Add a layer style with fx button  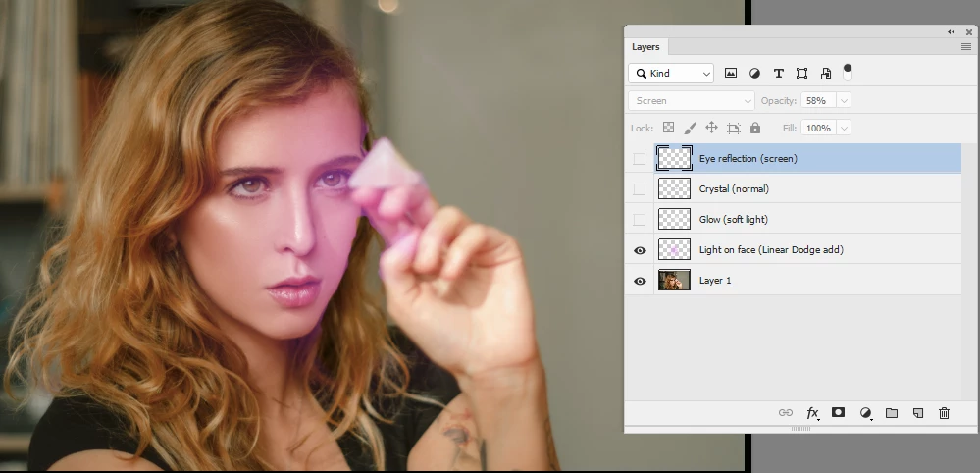click(812, 413)
